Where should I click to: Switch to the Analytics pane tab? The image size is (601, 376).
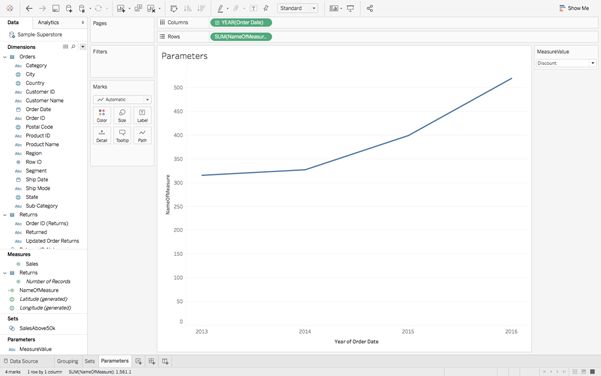point(48,23)
